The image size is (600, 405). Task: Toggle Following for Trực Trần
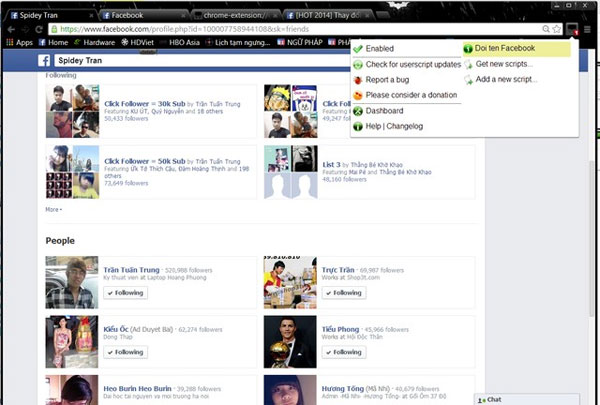pos(344,293)
